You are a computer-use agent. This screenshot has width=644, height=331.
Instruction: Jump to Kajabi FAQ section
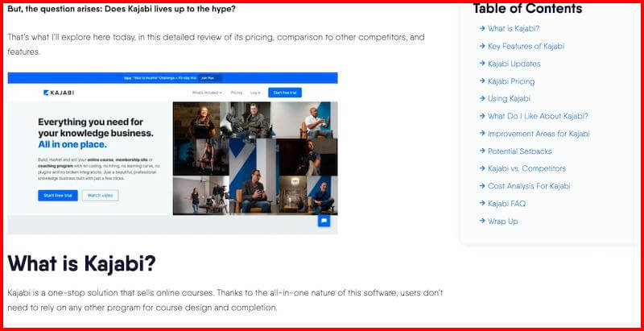(x=506, y=204)
